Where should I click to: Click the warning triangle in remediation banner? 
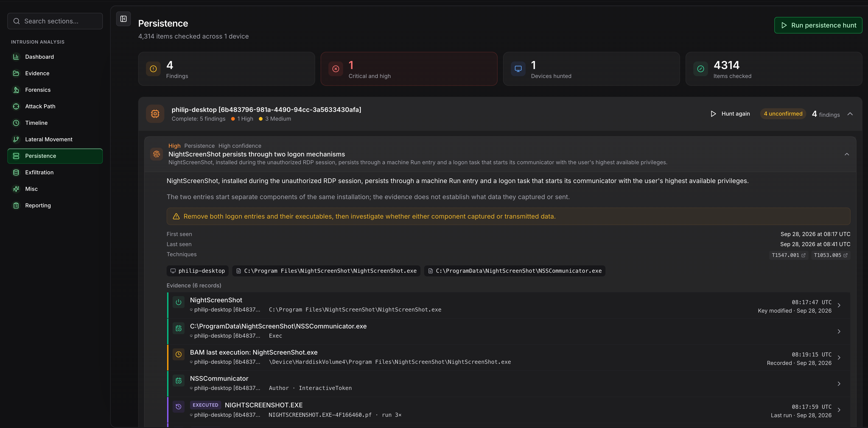[x=176, y=217]
